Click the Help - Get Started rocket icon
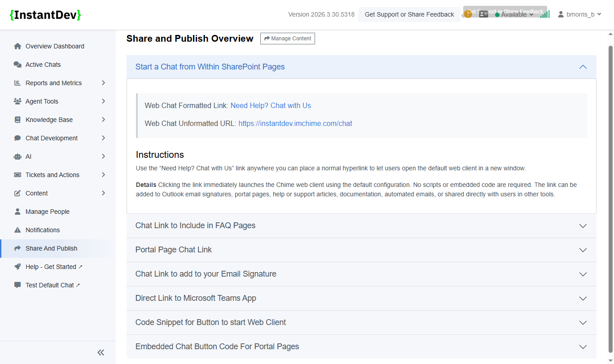The width and height of the screenshot is (614, 364). point(18,267)
